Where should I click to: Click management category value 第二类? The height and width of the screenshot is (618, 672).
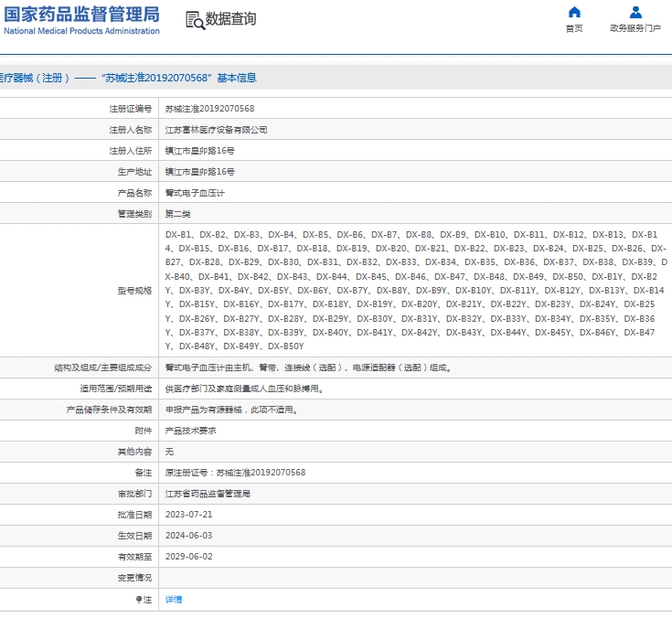pos(178,214)
